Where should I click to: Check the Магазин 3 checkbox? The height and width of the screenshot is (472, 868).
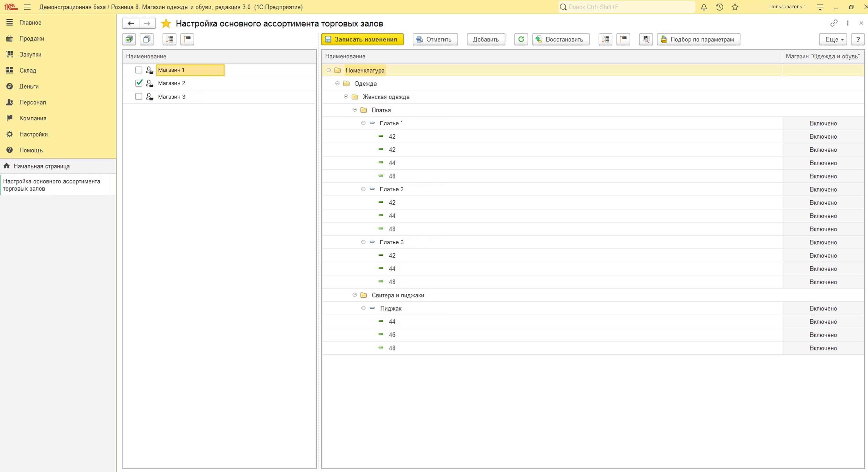pos(139,96)
